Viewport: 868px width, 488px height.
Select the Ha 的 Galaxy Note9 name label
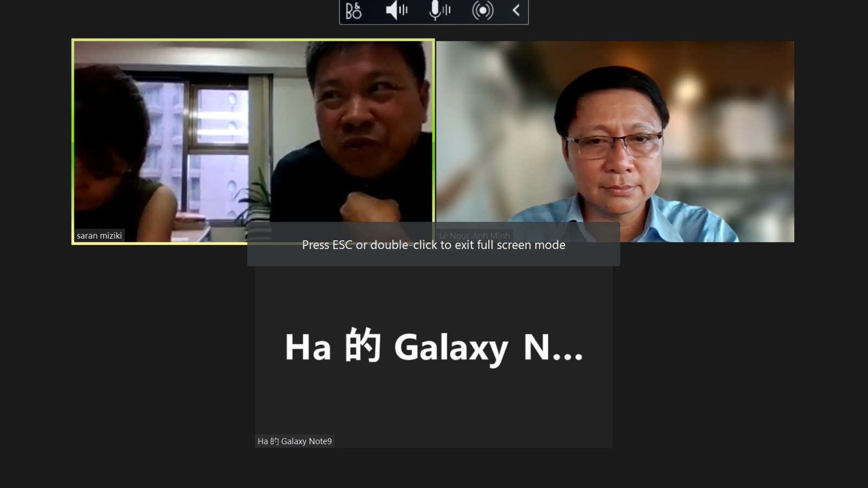pos(295,441)
